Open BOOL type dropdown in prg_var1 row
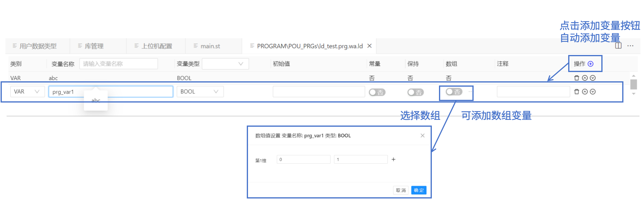The height and width of the screenshot is (217, 644). [200, 91]
